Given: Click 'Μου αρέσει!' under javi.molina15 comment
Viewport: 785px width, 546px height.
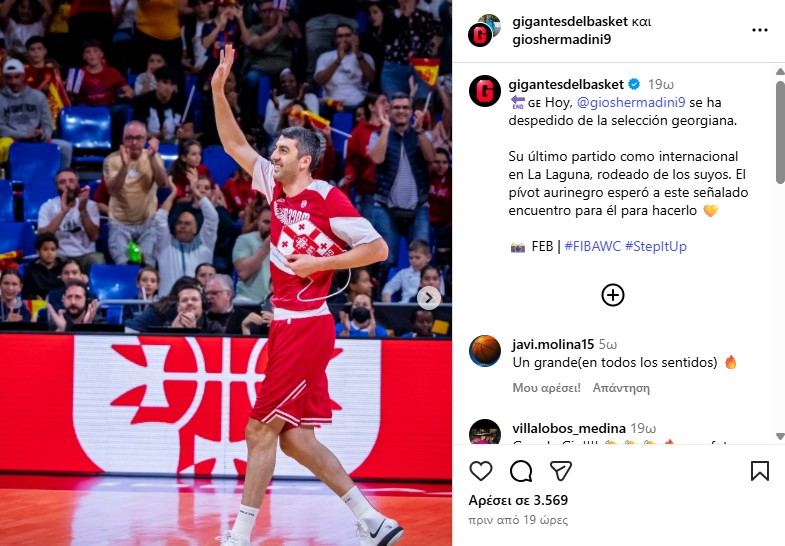Looking at the screenshot, I should click(546, 388).
